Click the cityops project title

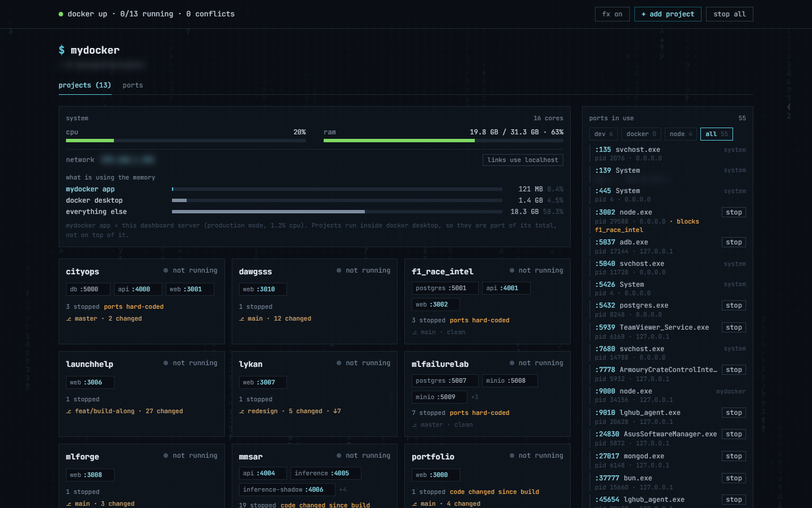point(82,271)
